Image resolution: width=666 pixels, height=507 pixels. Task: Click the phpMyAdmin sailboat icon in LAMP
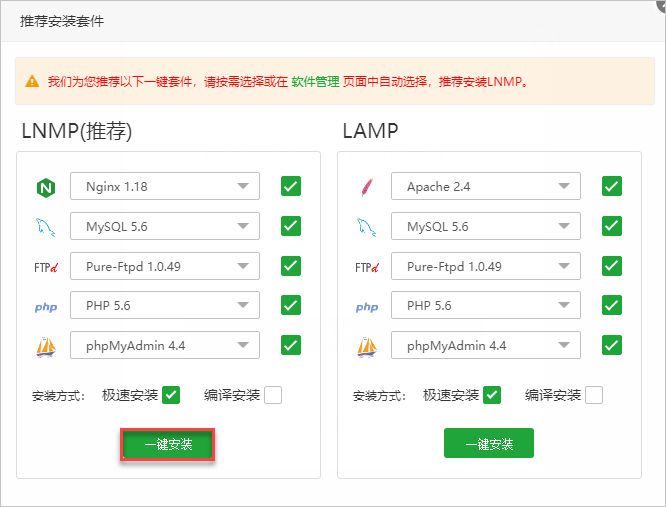tap(366, 346)
